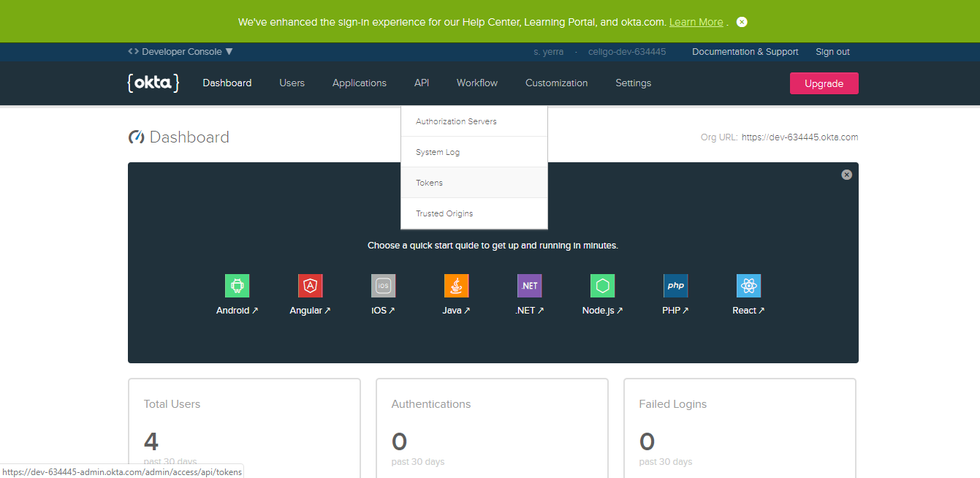Click the Angular quick start icon
Image resolution: width=980 pixels, height=478 pixels.
[x=310, y=286]
